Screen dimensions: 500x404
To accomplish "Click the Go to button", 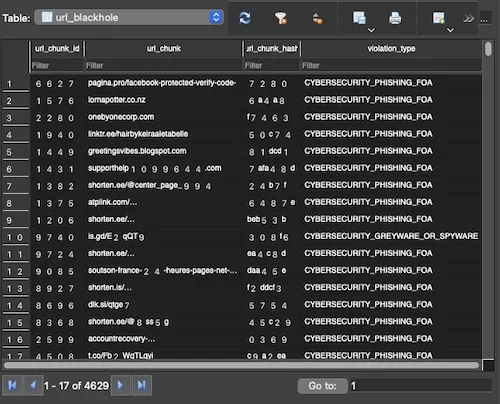I will pyautogui.click(x=322, y=386).
